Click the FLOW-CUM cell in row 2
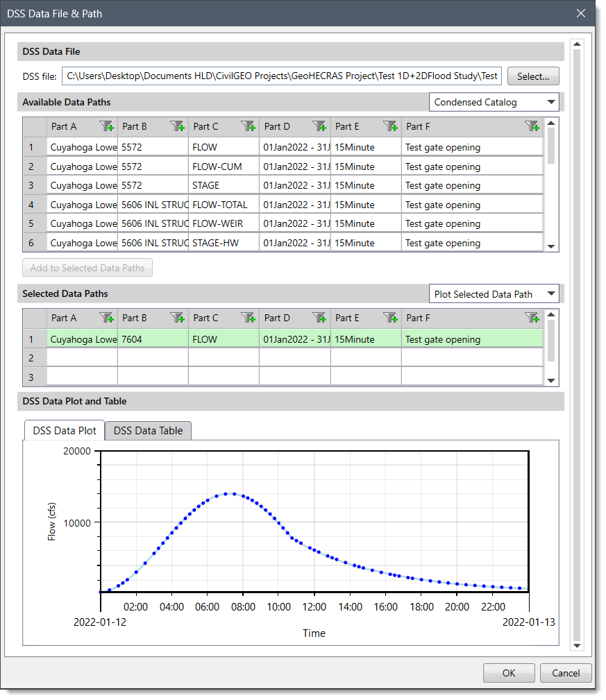Viewport: 606px width, 700px height. point(224,167)
